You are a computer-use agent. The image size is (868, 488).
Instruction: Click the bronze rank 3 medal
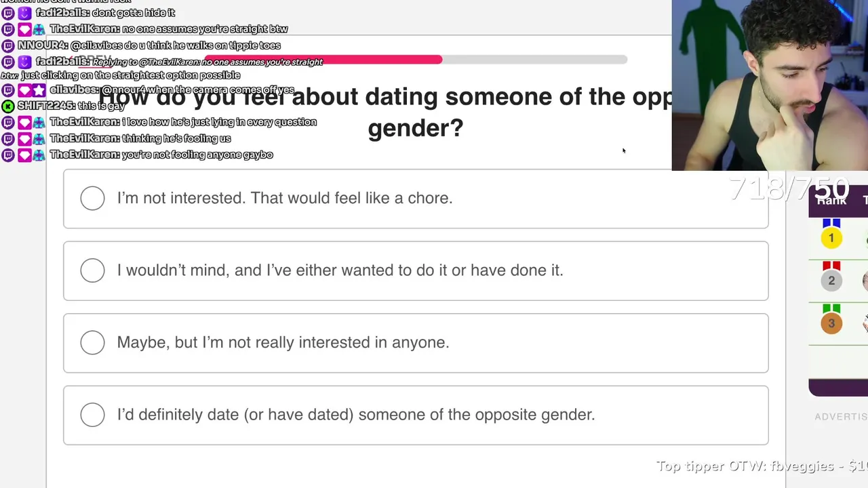click(831, 323)
